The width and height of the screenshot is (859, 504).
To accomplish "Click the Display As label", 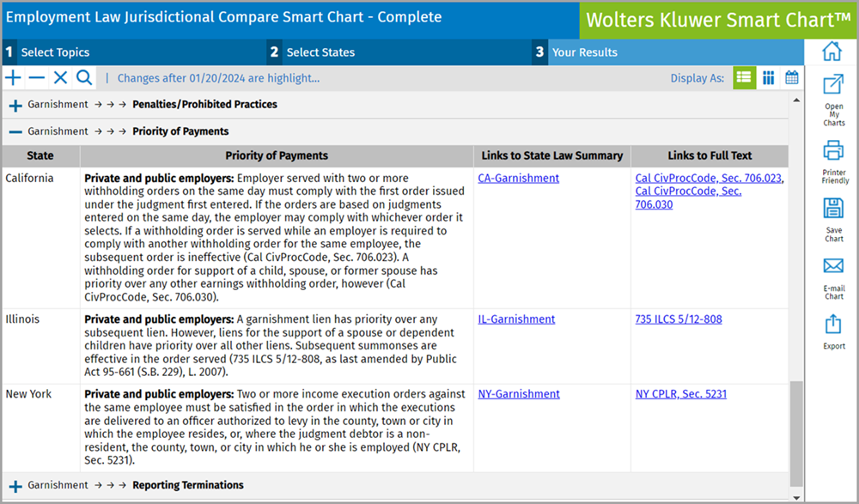I will [697, 78].
